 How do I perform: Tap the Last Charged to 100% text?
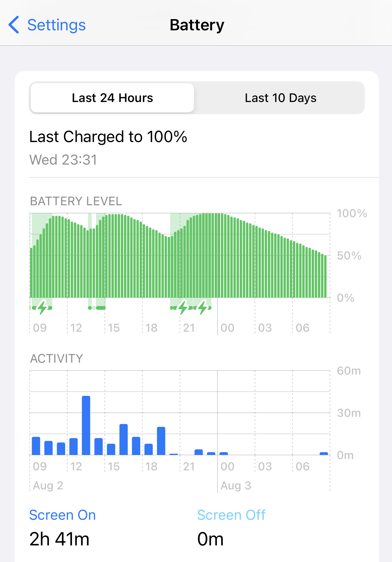pyautogui.click(x=108, y=137)
